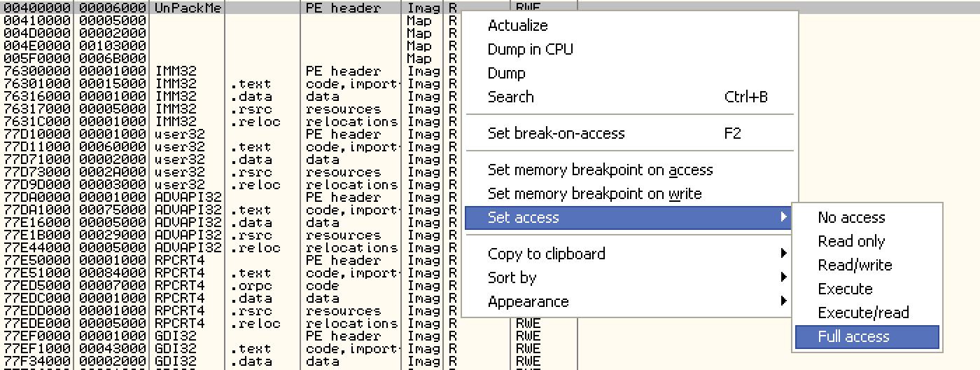Choose Dump in CPU menu entry
The height and width of the screenshot is (370, 980).
[x=530, y=50]
